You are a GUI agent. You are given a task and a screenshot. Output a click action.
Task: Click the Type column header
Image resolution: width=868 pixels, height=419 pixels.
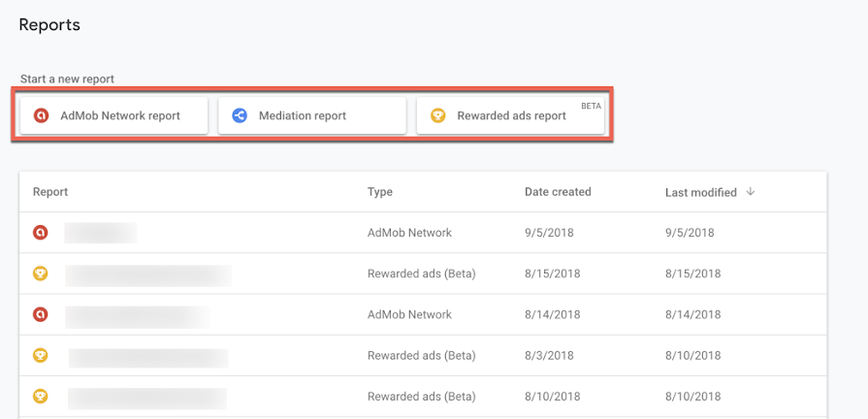380,192
